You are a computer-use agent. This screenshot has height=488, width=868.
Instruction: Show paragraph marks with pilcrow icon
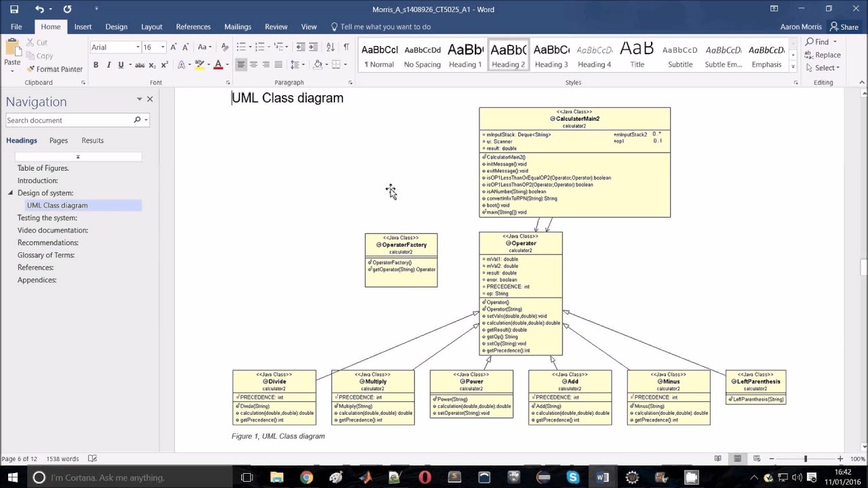[346, 47]
